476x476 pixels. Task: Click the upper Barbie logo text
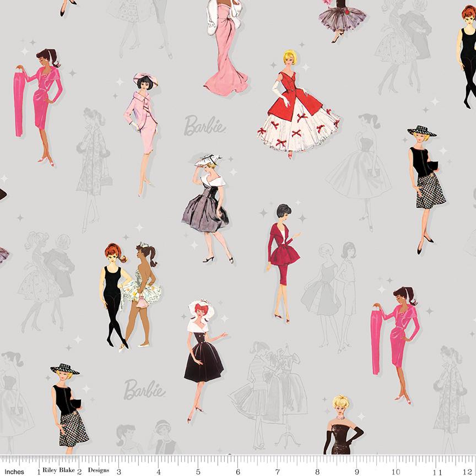(205, 125)
